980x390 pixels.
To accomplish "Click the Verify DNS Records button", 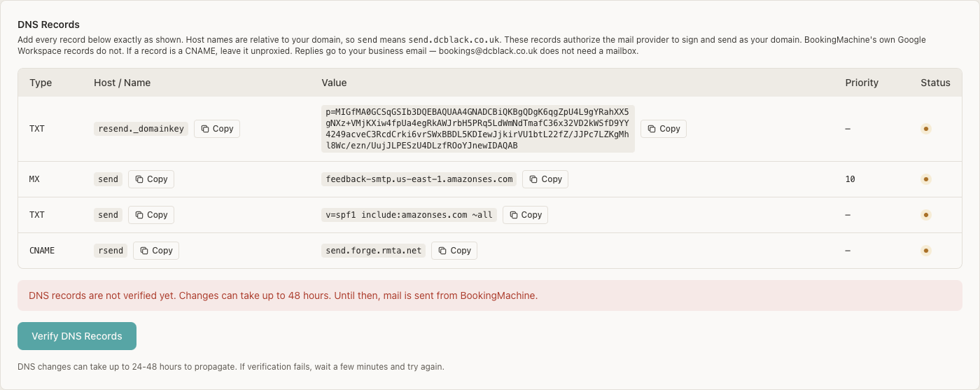I will tap(77, 336).
